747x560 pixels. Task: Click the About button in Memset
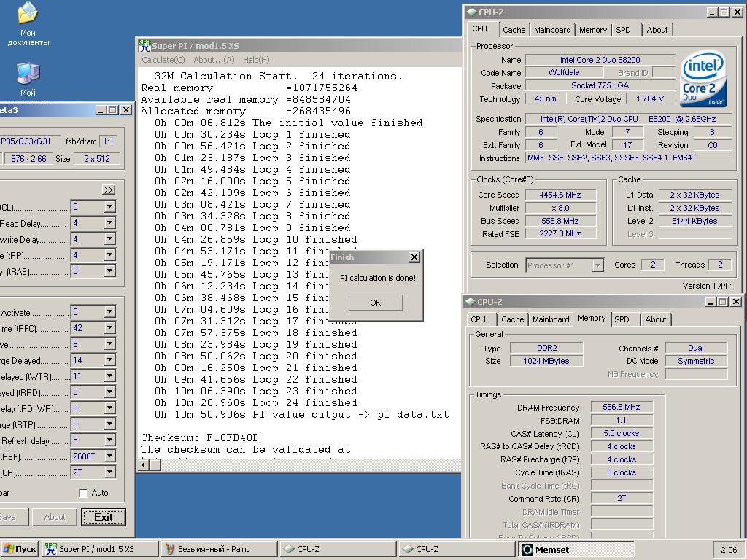(55, 517)
